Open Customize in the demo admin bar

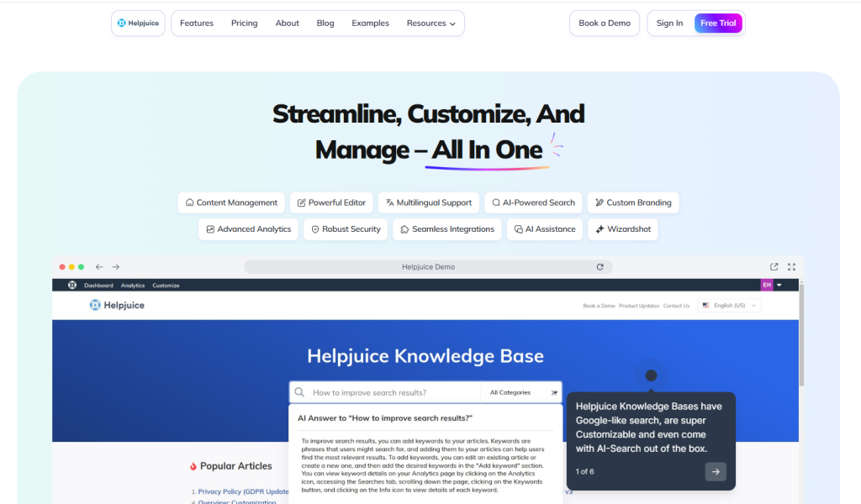166,285
